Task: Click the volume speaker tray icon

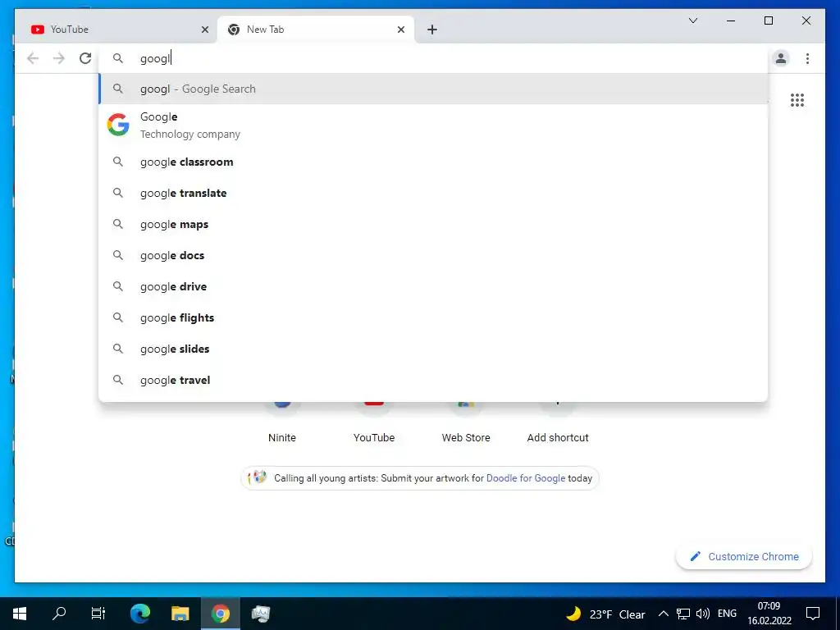Action: point(703,614)
